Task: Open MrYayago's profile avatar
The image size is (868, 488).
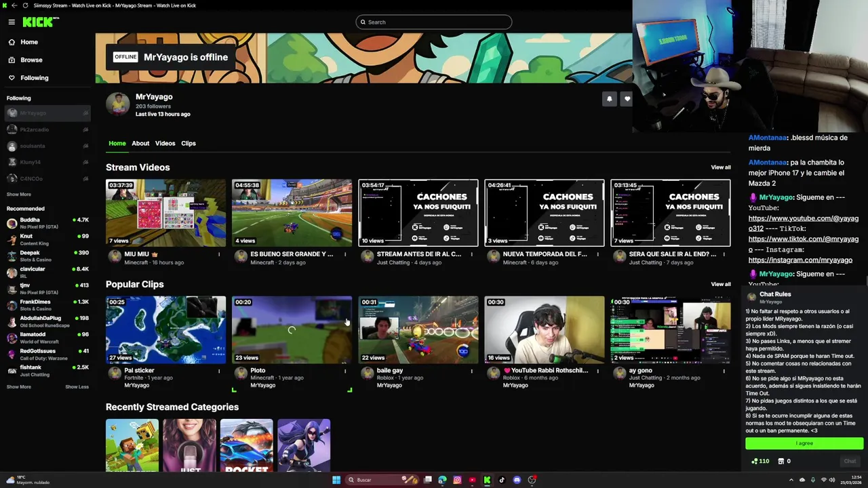Action: point(117,104)
